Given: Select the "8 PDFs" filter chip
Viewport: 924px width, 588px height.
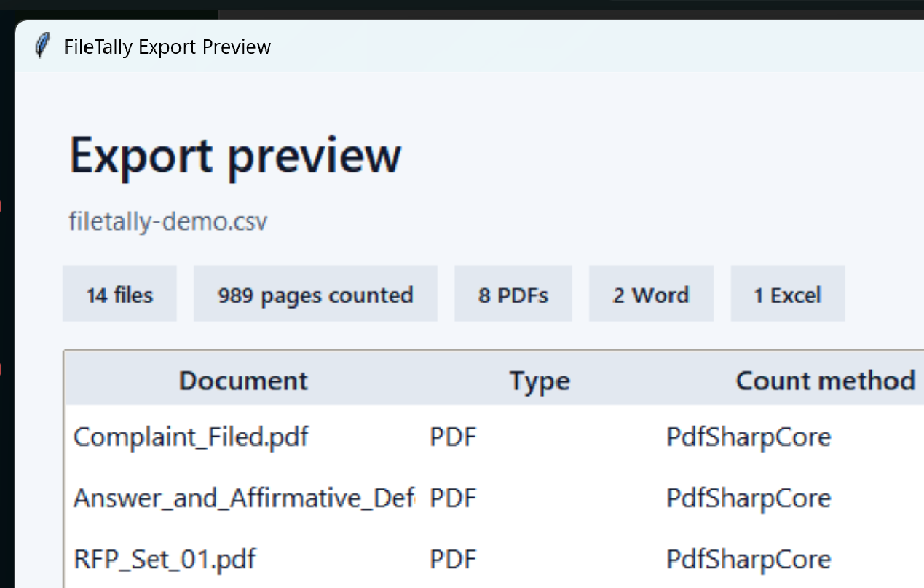Looking at the screenshot, I should pos(513,293).
